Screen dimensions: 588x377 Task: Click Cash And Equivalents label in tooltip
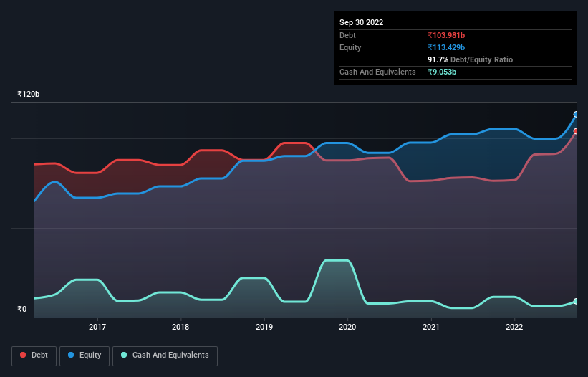pyautogui.click(x=377, y=72)
